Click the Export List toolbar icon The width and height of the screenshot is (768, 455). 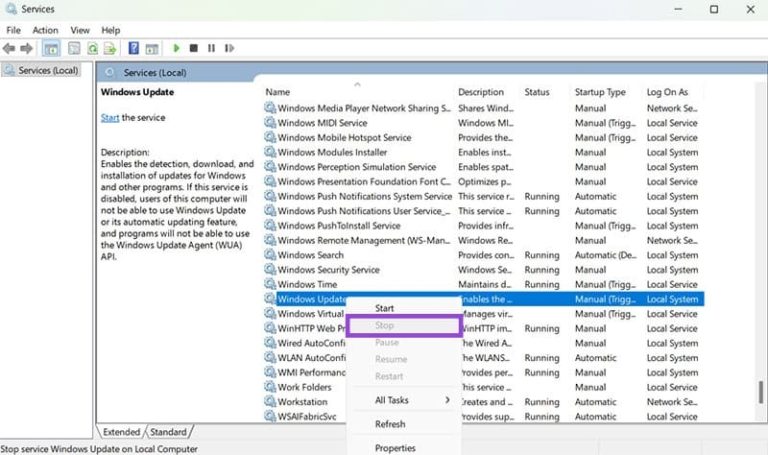coord(110,48)
